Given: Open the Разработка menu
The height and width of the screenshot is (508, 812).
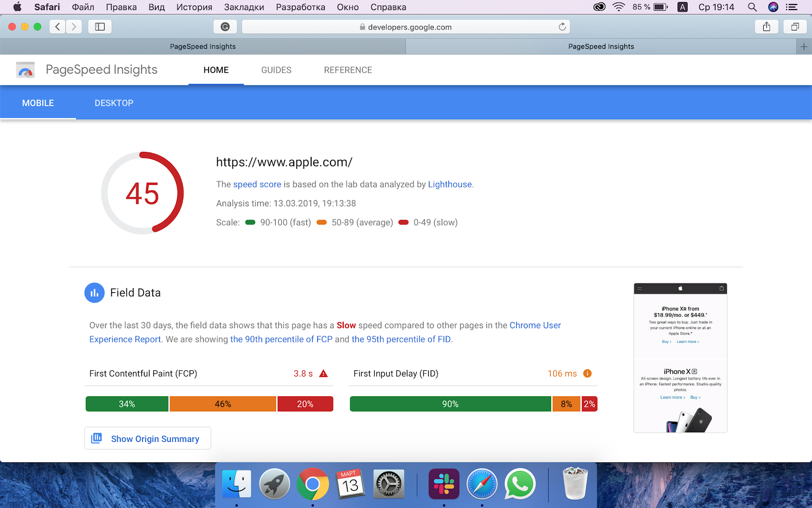Looking at the screenshot, I should [x=300, y=7].
